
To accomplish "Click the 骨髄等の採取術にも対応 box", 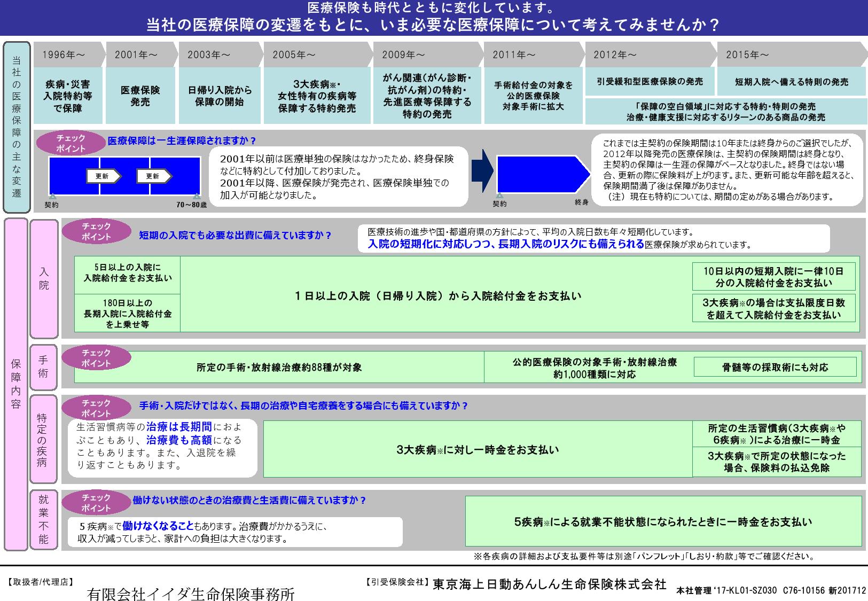I will click(x=775, y=367).
